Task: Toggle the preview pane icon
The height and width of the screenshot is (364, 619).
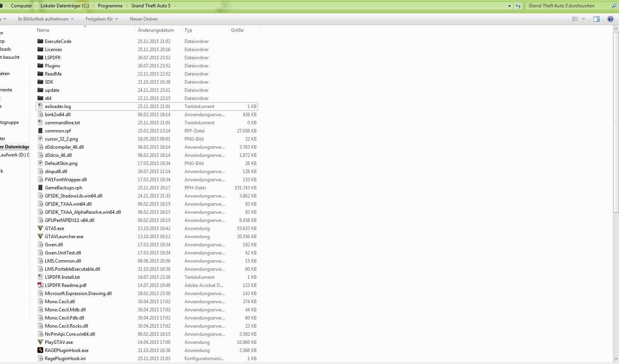Action: [x=597, y=19]
